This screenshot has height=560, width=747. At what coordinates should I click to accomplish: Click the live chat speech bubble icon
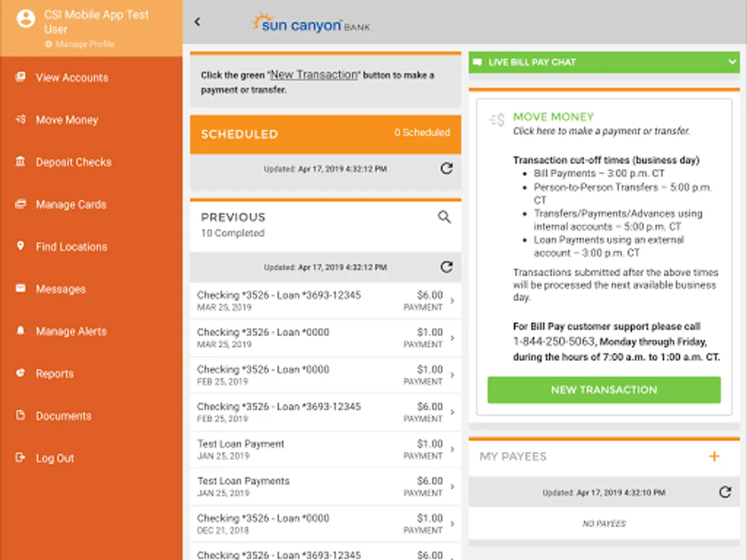pyautogui.click(x=477, y=62)
